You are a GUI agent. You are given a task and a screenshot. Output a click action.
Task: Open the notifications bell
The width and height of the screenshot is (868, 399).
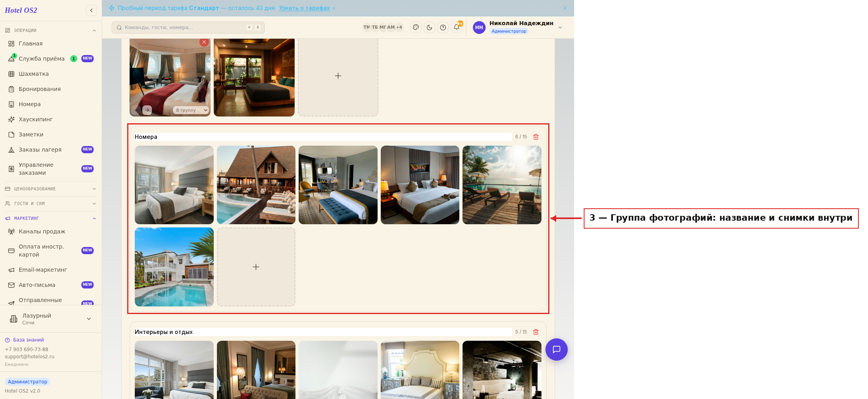(x=457, y=28)
